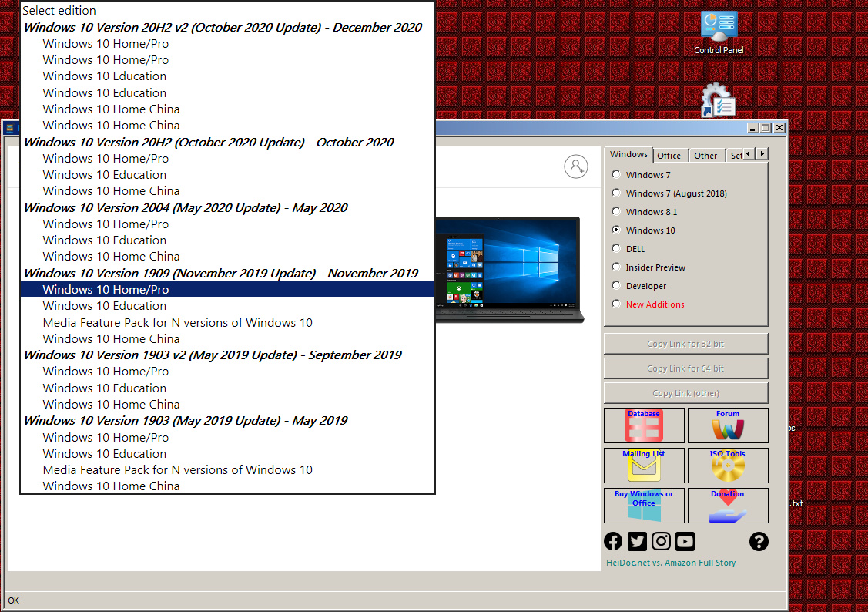The height and width of the screenshot is (612, 868).
Task: Open the Database tile
Action: click(x=644, y=425)
